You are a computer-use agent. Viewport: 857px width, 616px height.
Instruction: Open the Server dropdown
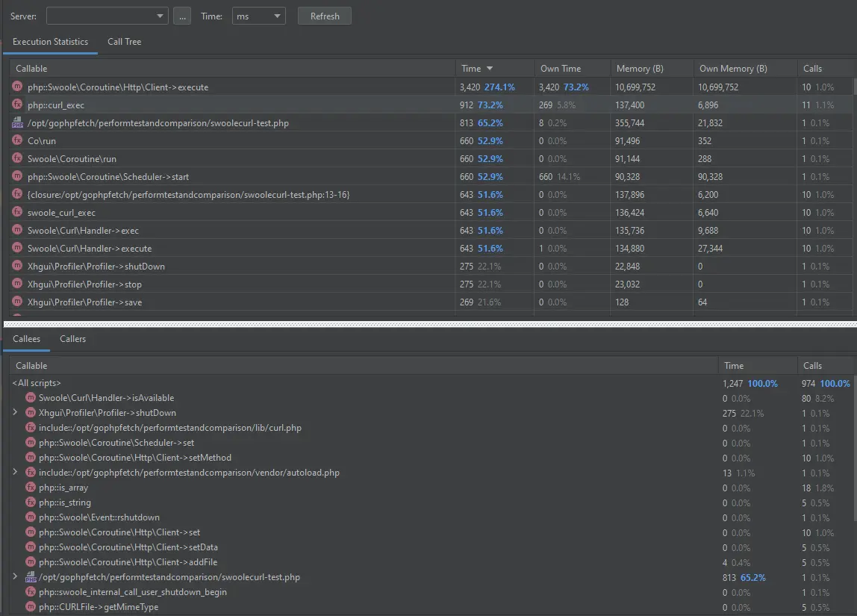click(107, 16)
